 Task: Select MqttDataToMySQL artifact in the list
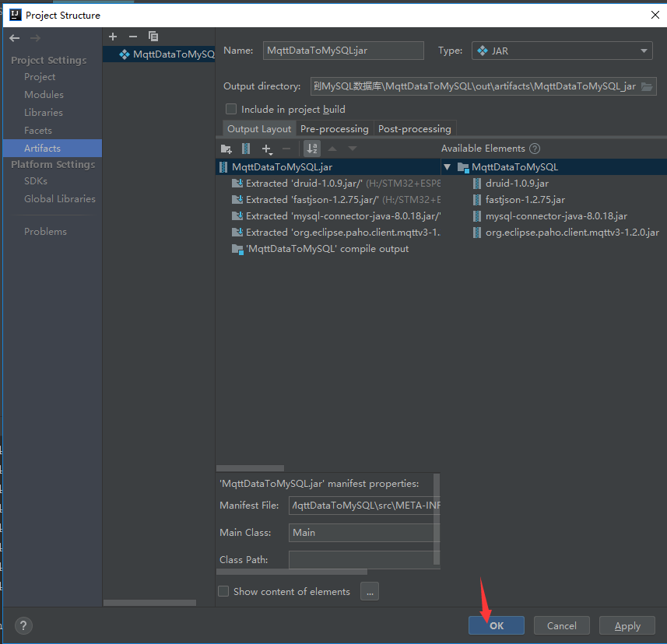coord(159,54)
